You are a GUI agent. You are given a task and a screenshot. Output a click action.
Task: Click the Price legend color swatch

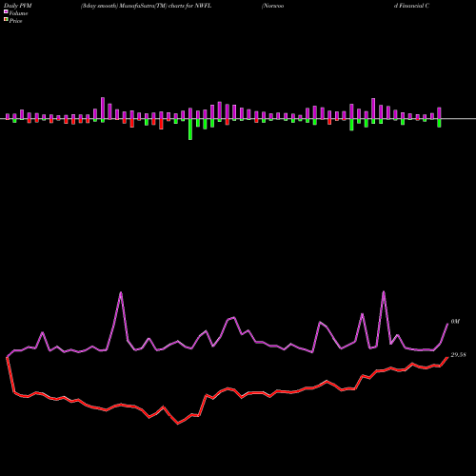[x=6, y=20]
